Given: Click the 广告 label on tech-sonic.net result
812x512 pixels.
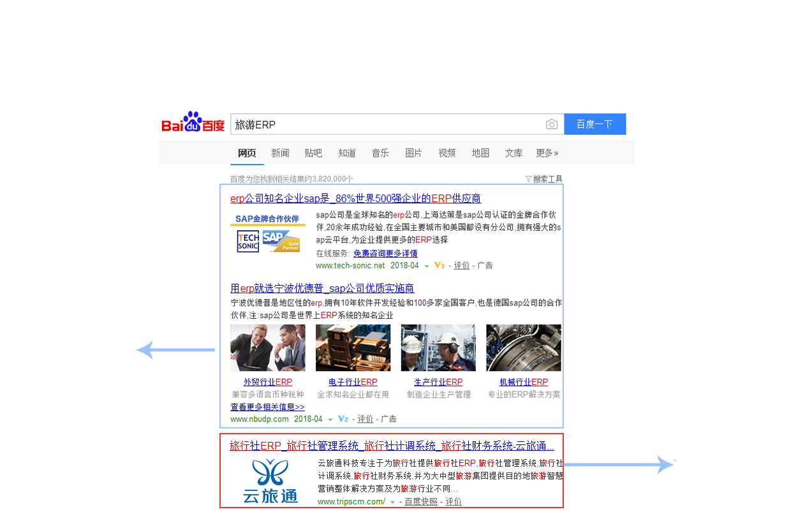Looking at the screenshot, I should (485, 265).
